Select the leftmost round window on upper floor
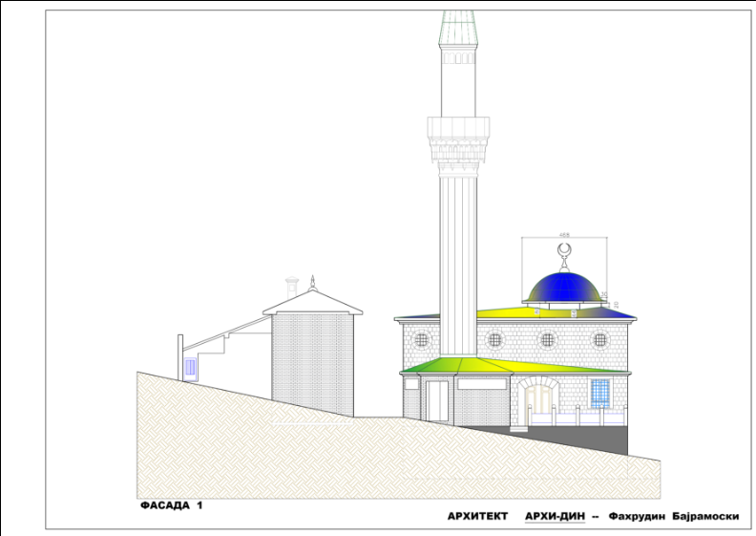 [422, 339]
